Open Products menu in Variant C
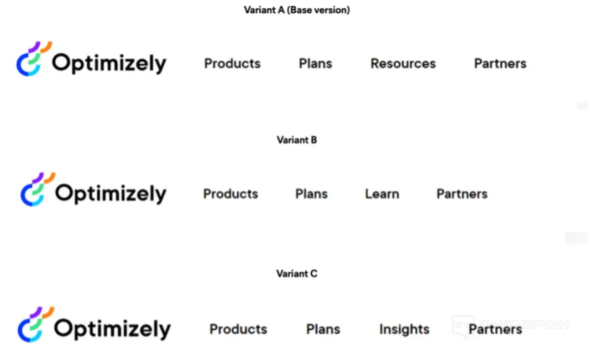 point(238,329)
